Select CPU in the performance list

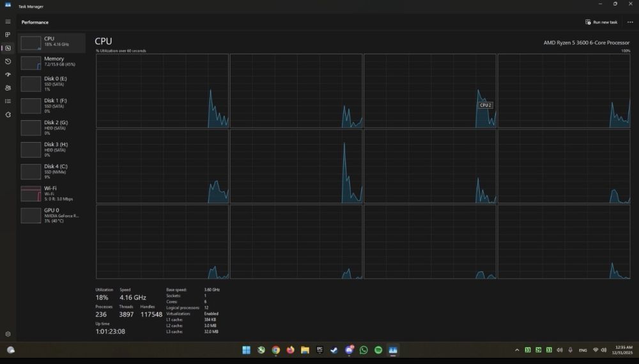pos(52,42)
